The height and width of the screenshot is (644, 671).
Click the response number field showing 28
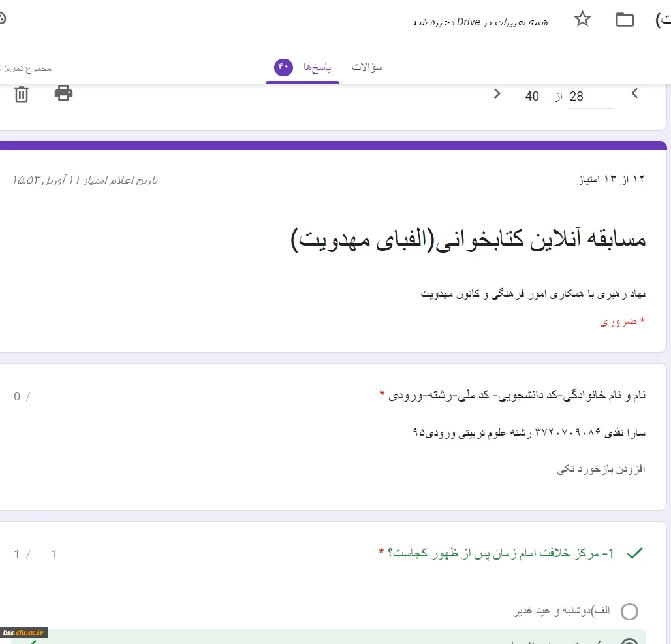point(591,97)
